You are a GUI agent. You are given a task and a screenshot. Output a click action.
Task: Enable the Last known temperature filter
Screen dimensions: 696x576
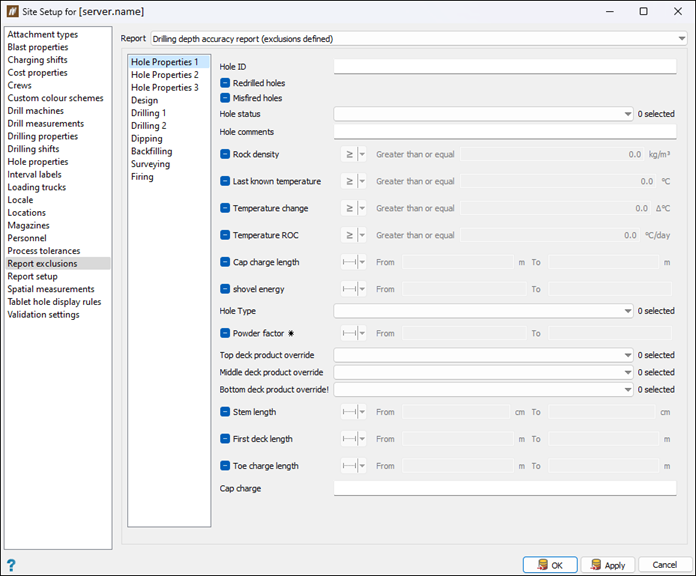coord(225,182)
